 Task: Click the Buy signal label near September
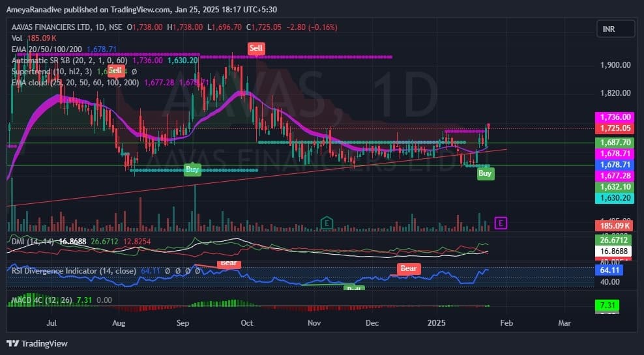192,169
